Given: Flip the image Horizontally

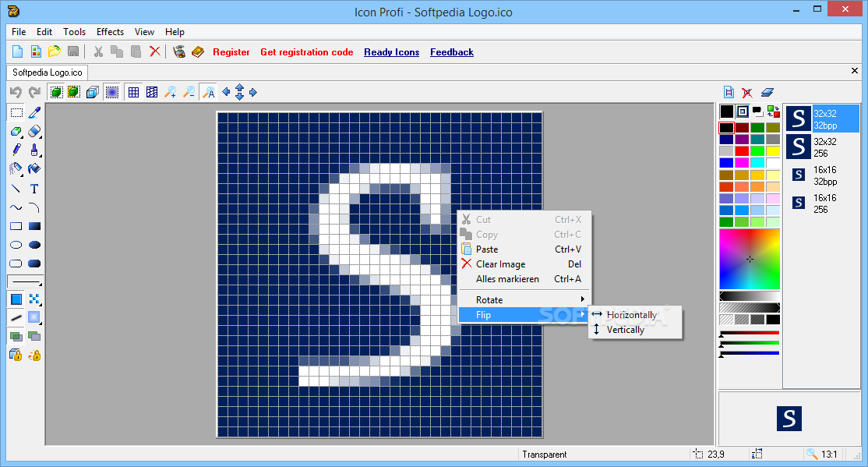Looking at the screenshot, I should tap(636, 315).
